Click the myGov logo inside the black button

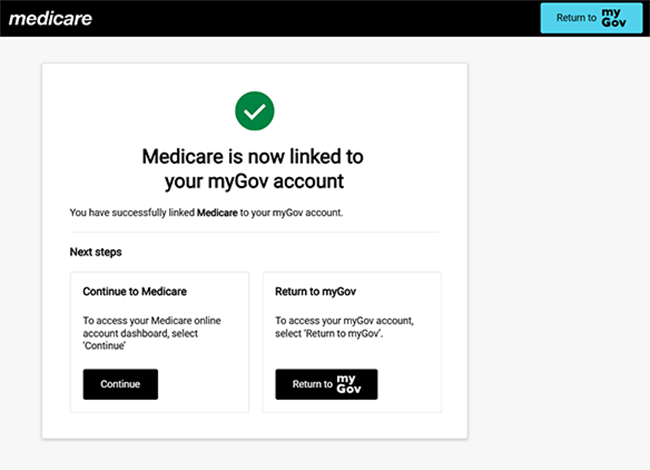347,384
